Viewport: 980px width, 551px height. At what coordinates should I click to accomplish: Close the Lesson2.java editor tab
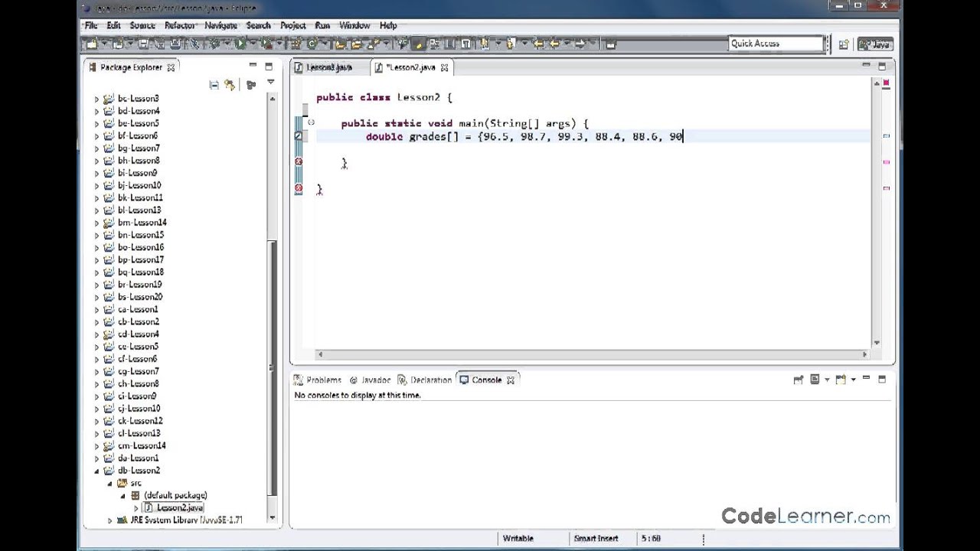[x=444, y=67]
